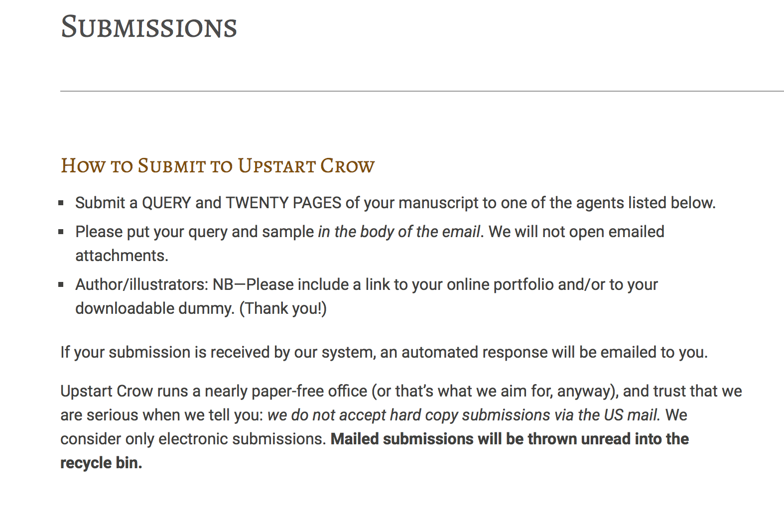Click the (Thank you!) text

(283, 309)
